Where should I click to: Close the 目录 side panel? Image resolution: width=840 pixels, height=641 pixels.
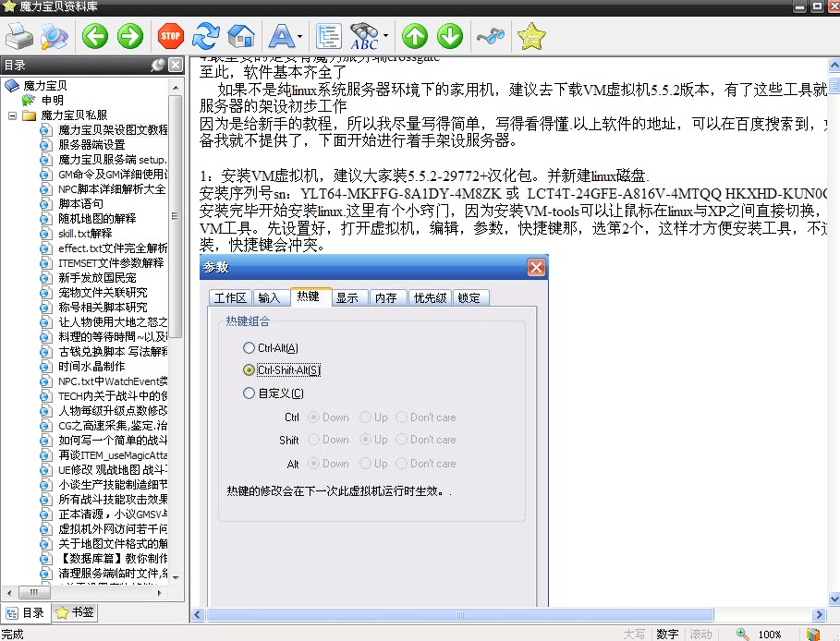click(x=175, y=65)
